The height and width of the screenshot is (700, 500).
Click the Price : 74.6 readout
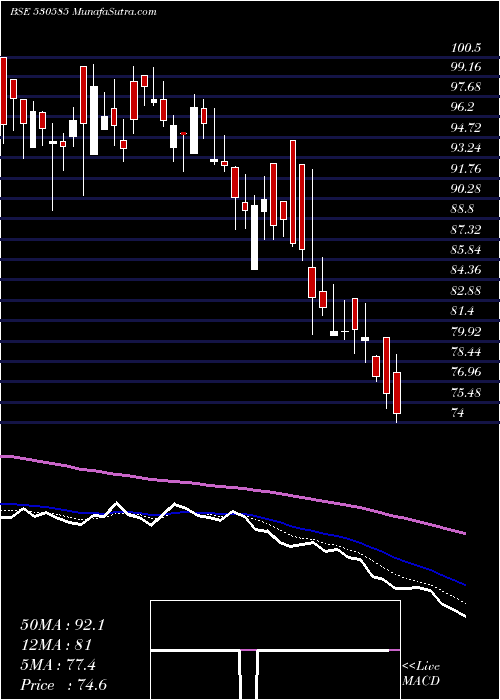coord(63,686)
